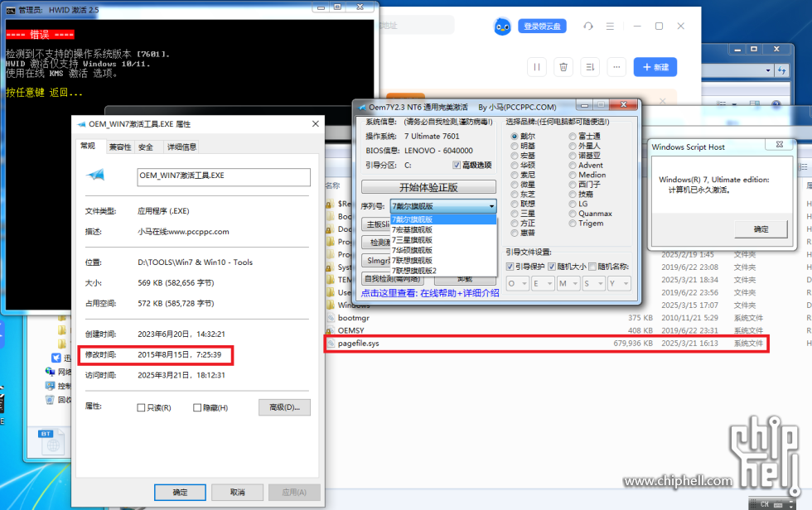Open the O letter dropdown

(517, 283)
